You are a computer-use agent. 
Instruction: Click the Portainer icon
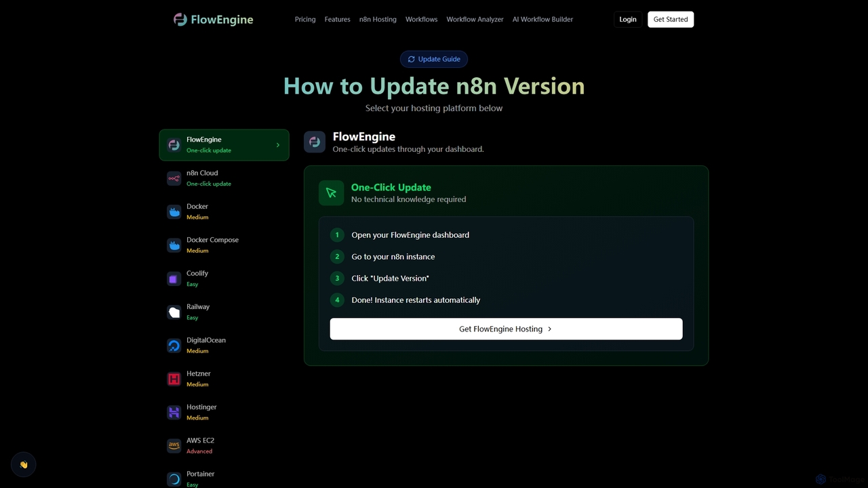[x=174, y=479]
